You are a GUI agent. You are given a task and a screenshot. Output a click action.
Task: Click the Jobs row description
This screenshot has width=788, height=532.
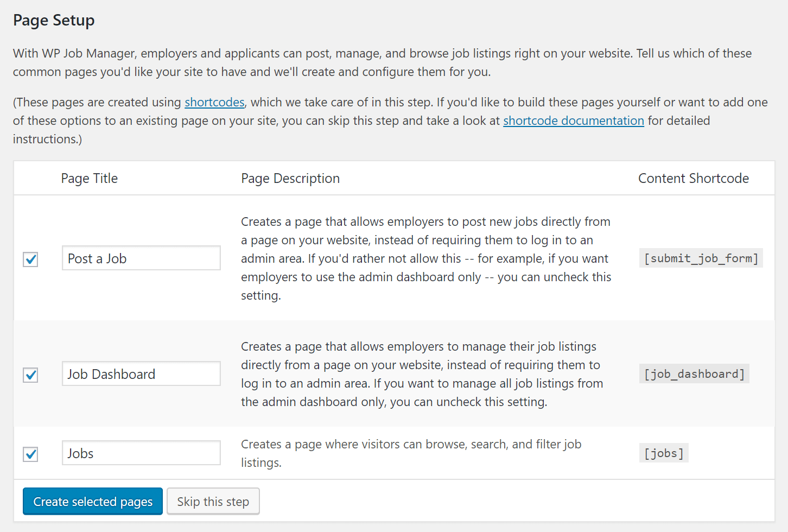click(x=411, y=453)
